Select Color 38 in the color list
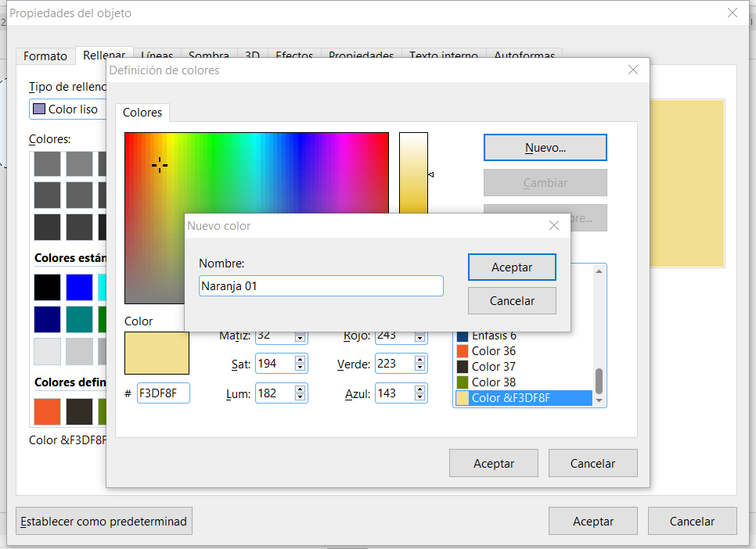756x549 pixels. [x=494, y=382]
